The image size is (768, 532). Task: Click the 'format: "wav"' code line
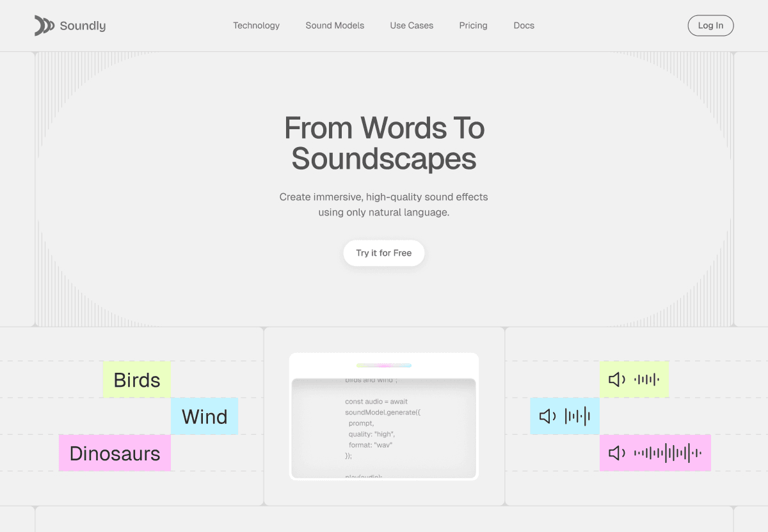371,445
